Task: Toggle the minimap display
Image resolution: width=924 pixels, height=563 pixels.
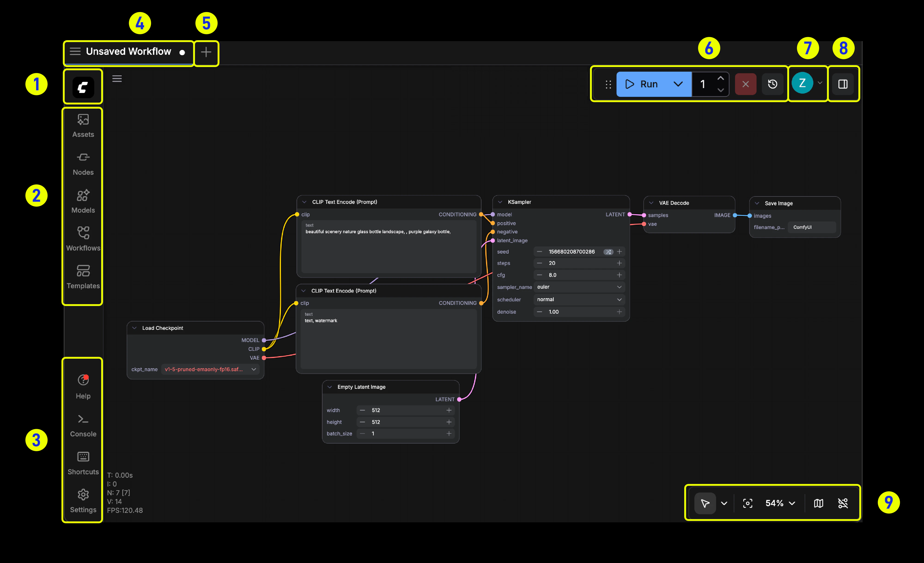Action: click(819, 503)
